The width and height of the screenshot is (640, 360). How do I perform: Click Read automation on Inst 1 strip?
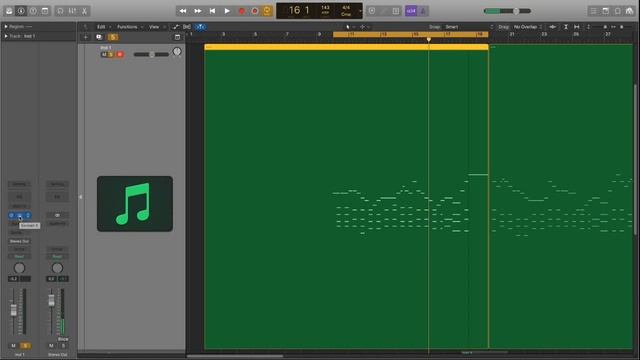19,256
